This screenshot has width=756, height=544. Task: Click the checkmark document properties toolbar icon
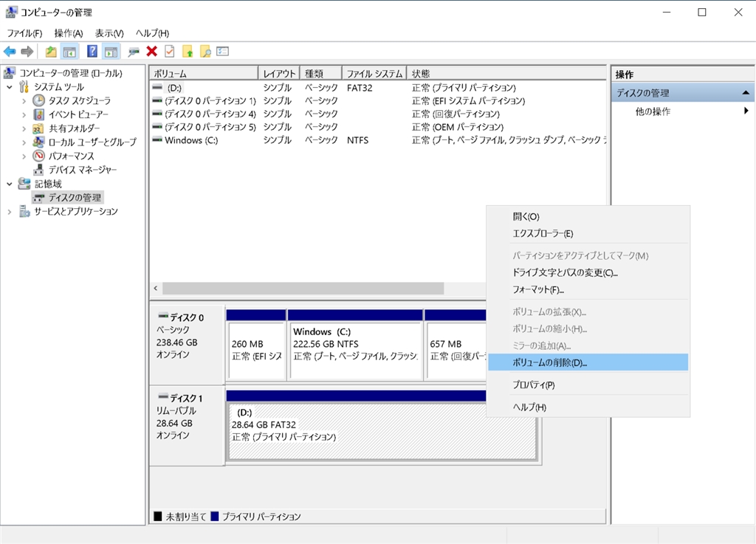click(170, 52)
